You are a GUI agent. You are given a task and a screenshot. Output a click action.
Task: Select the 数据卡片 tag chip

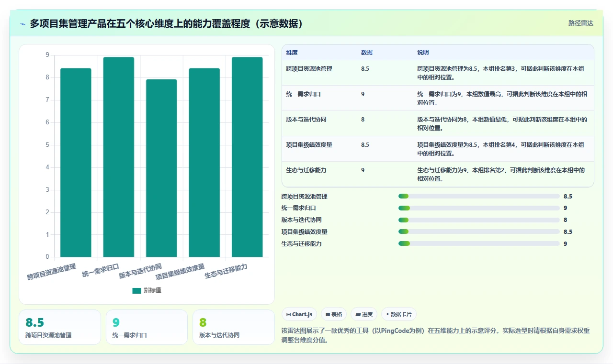click(399, 314)
